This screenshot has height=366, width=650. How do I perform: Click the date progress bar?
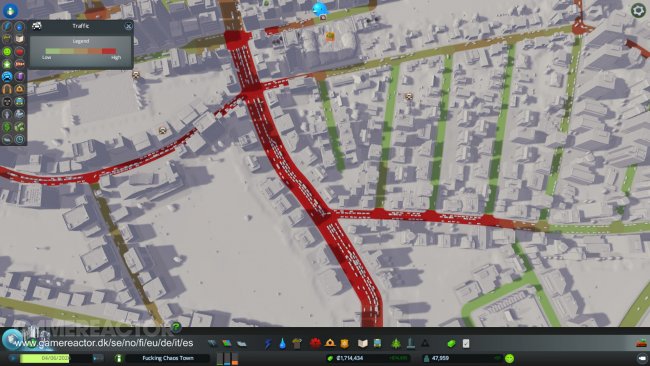point(56,358)
